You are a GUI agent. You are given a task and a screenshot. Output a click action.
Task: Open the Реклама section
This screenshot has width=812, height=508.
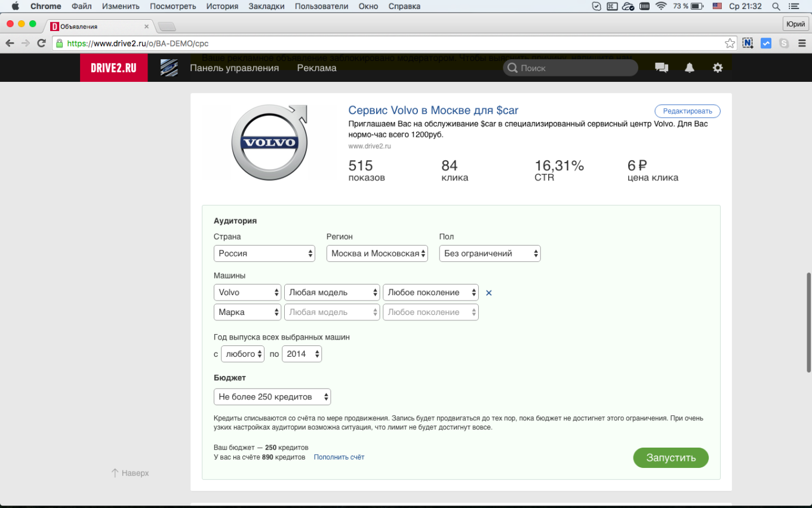(316, 68)
